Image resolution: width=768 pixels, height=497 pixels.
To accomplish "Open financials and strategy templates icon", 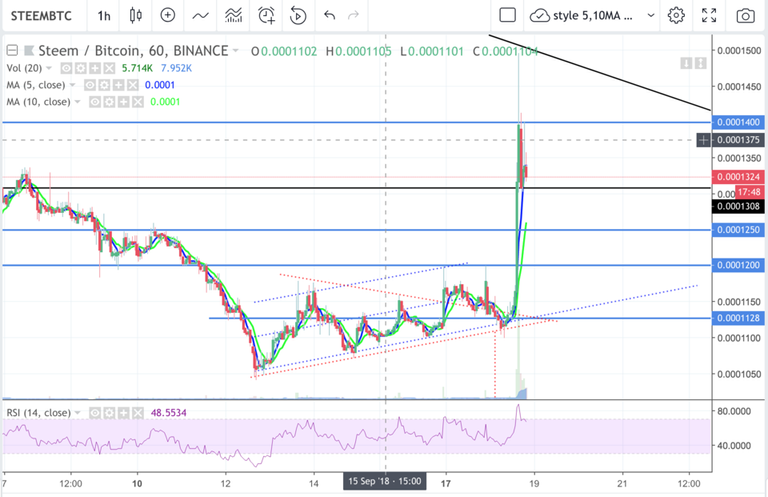I will coord(234,16).
